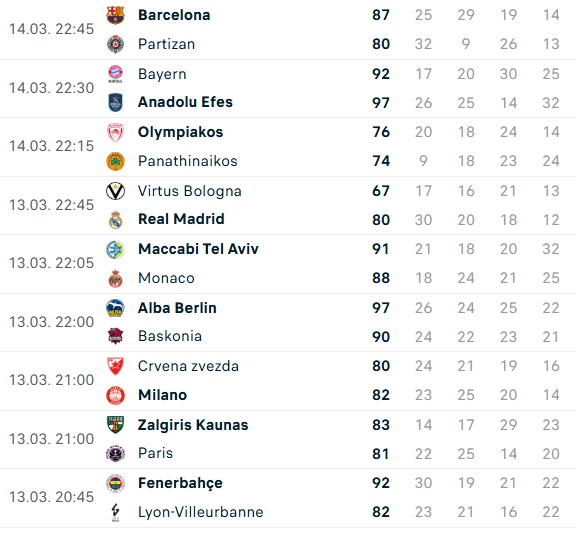The image size is (577, 536).
Task: Select the Maccabi Tel Aviv star logo
Action: coord(115,249)
